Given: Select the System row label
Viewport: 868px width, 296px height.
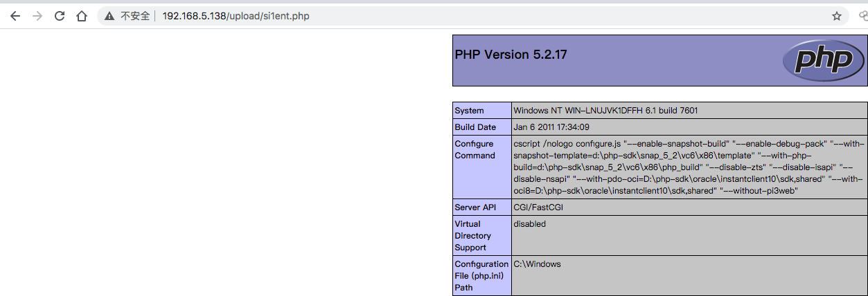Looking at the screenshot, I should (x=470, y=111).
